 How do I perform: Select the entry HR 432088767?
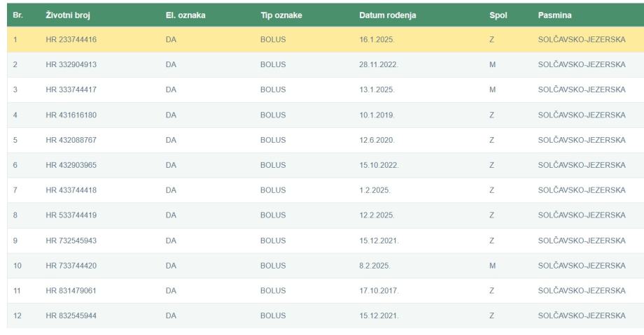coord(71,141)
